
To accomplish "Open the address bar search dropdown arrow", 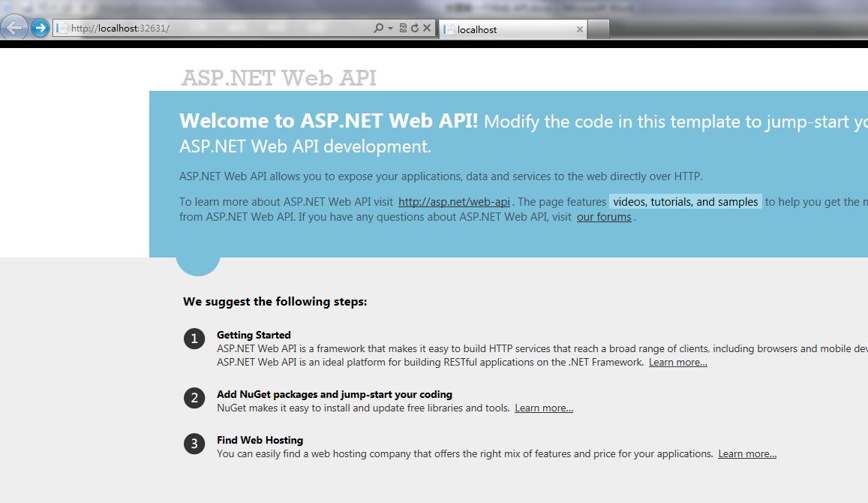I will [x=390, y=28].
